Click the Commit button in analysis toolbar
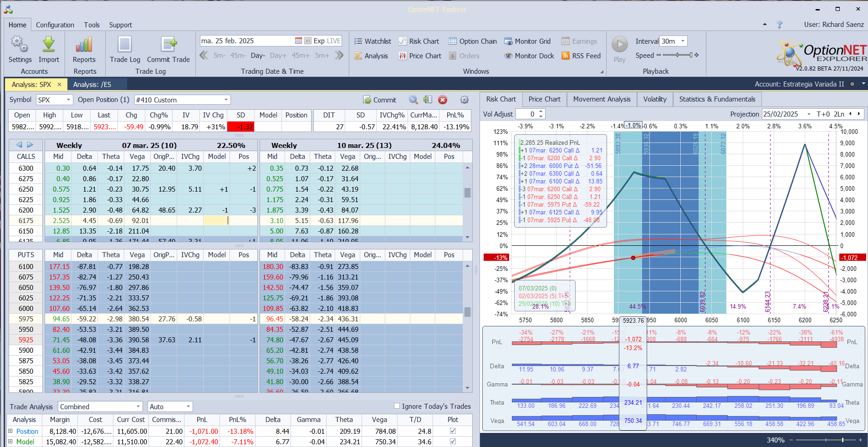The image size is (868, 447). 380,100
